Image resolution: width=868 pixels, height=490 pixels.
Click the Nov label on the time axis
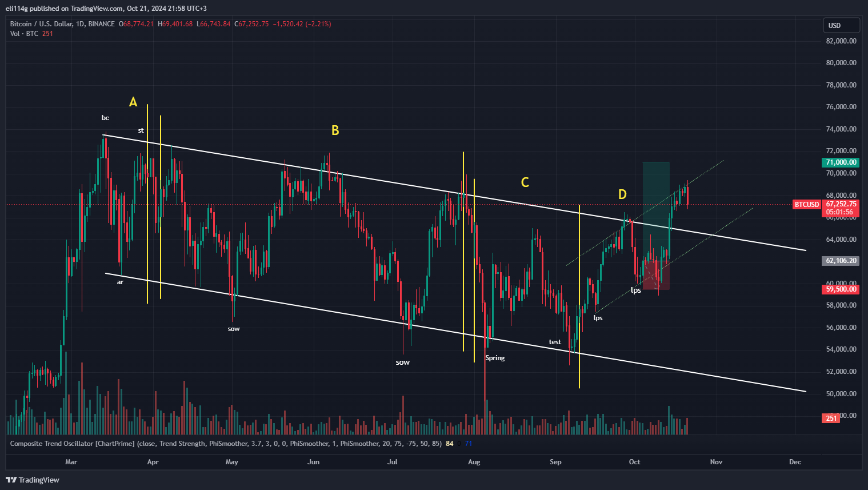[x=716, y=462]
